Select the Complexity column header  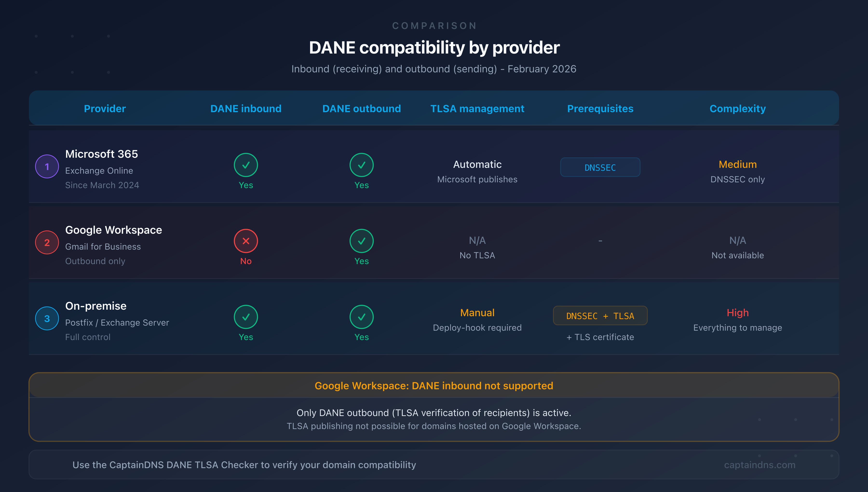pos(737,109)
